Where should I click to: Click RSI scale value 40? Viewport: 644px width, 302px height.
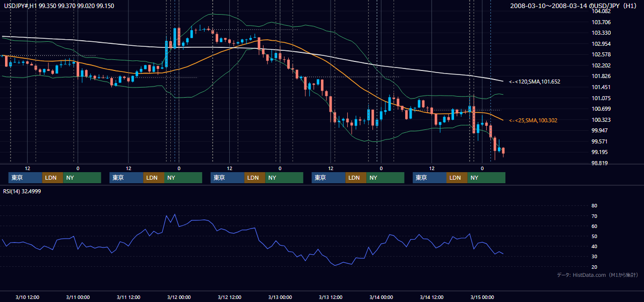[x=594, y=246]
